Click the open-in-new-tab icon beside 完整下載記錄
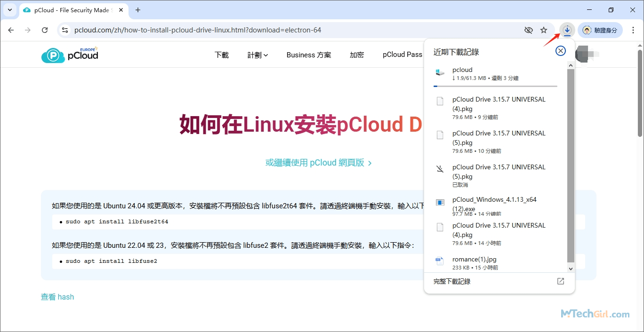Image resolution: width=644 pixels, height=332 pixels. pyautogui.click(x=560, y=281)
